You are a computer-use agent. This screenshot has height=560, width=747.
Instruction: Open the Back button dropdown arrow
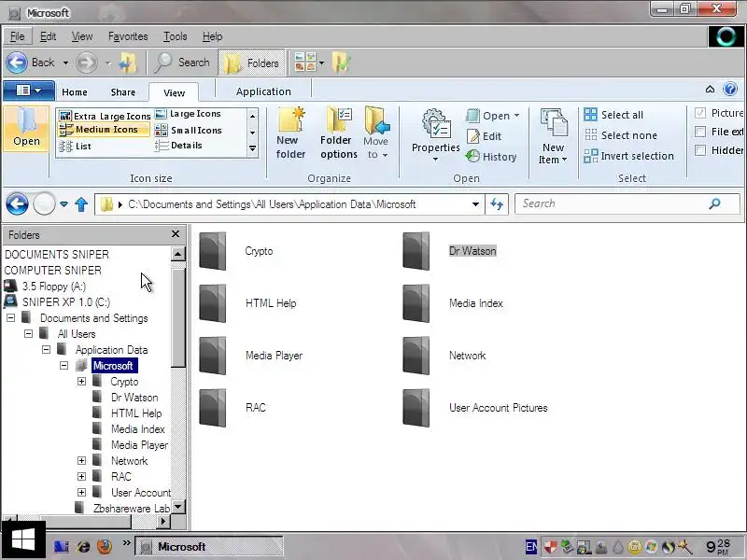click(x=65, y=63)
